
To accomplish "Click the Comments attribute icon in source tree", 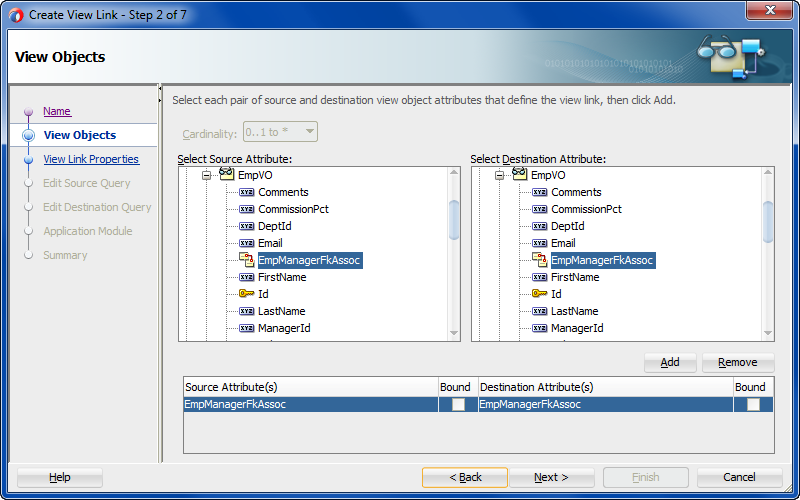I will (x=246, y=192).
